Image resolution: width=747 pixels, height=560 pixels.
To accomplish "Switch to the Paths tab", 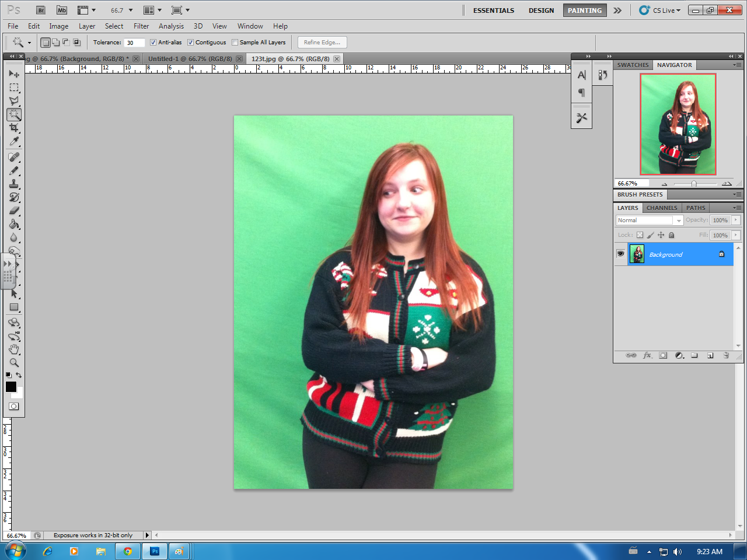I will pos(696,208).
